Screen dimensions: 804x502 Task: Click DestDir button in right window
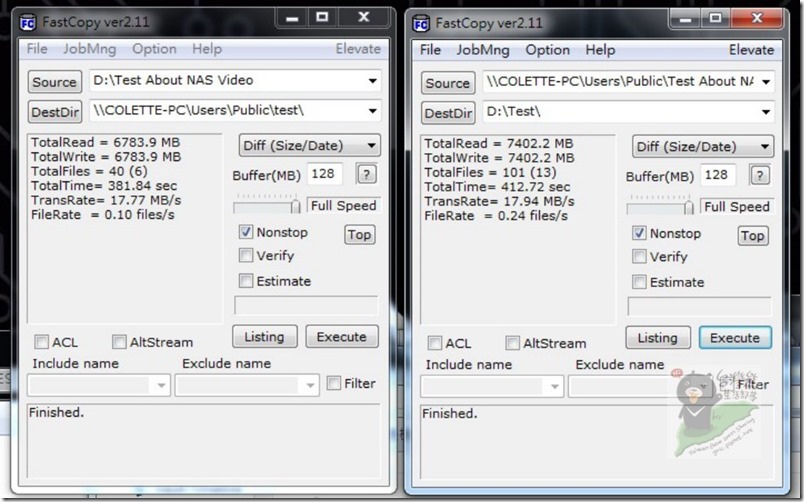click(x=448, y=113)
